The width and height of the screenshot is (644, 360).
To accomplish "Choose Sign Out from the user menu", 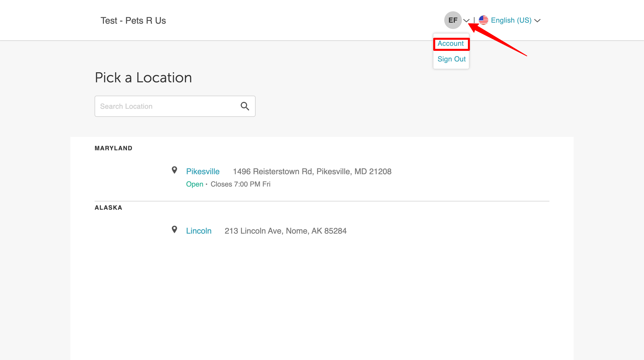I will [451, 59].
